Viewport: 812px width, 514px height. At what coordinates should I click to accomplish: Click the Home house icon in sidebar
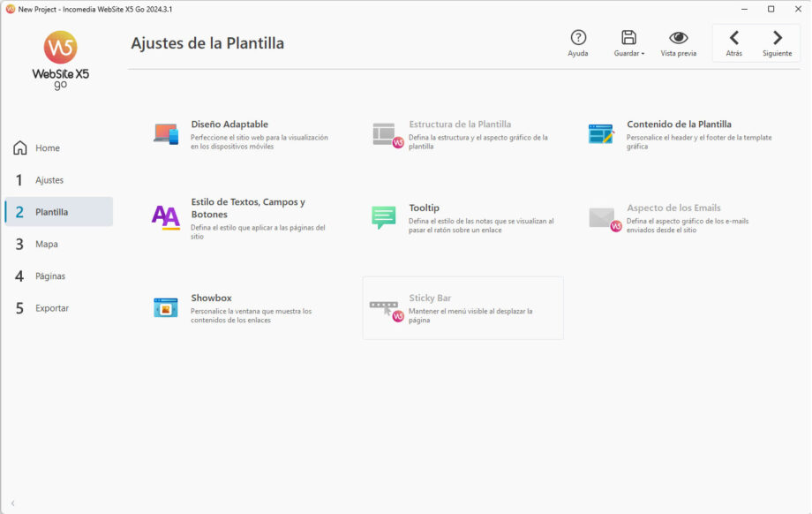pos(19,147)
